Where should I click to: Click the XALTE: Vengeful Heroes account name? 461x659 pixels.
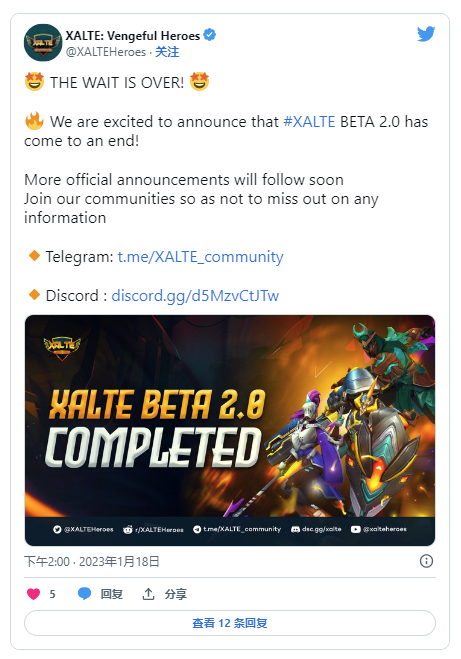pyautogui.click(x=133, y=36)
